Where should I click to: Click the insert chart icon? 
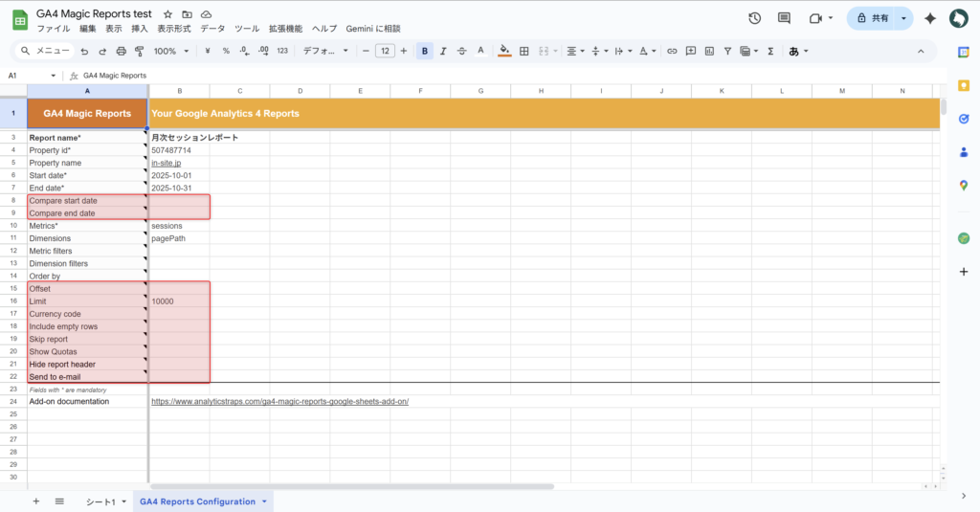[708, 51]
